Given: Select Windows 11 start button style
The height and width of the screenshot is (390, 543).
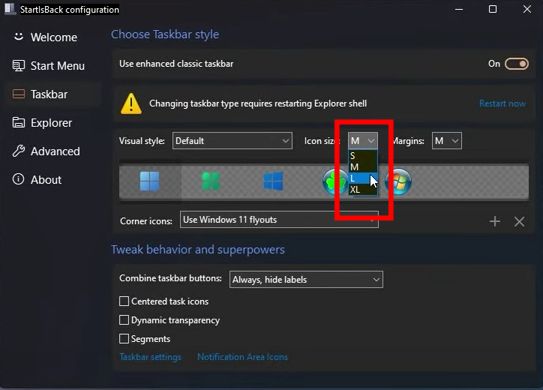Looking at the screenshot, I should click(150, 181).
